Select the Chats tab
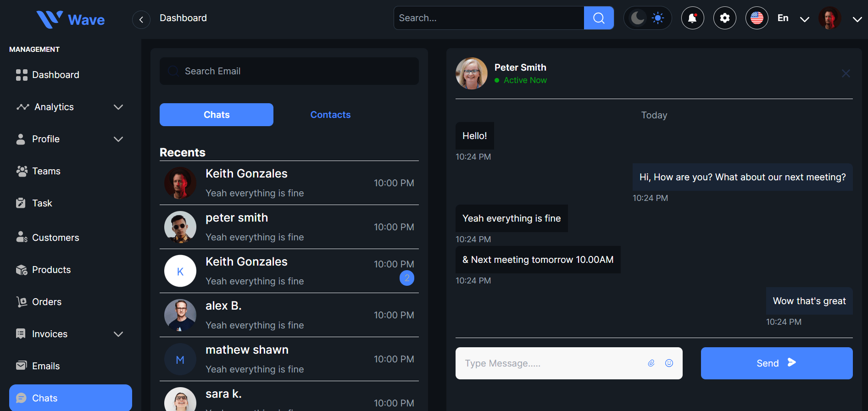868x411 pixels. [x=217, y=115]
